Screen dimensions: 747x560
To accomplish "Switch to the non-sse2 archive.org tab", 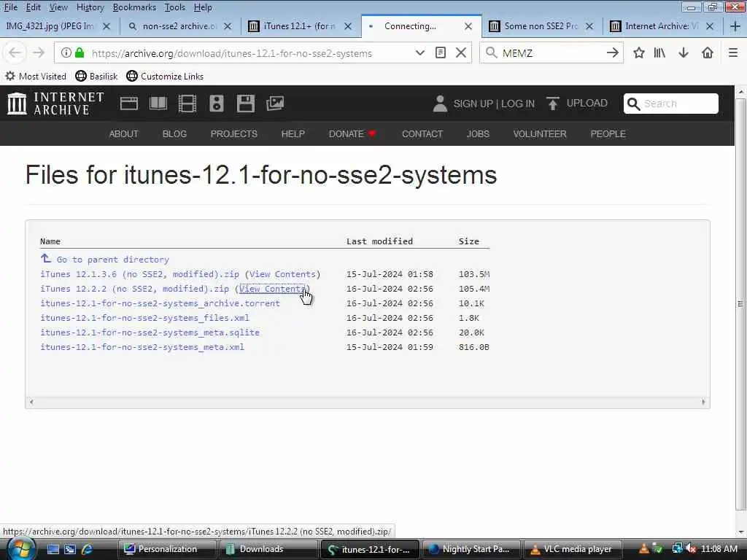I will tap(179, 26).
